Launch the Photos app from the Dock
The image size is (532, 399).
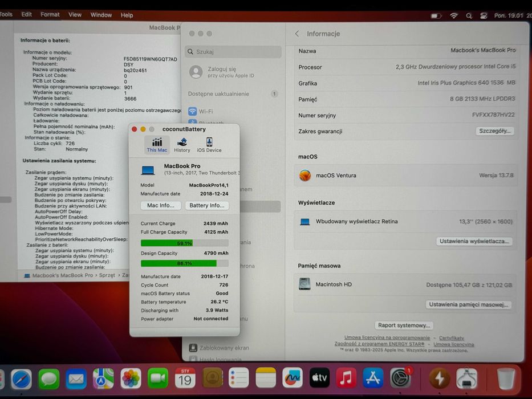point(131,378)
